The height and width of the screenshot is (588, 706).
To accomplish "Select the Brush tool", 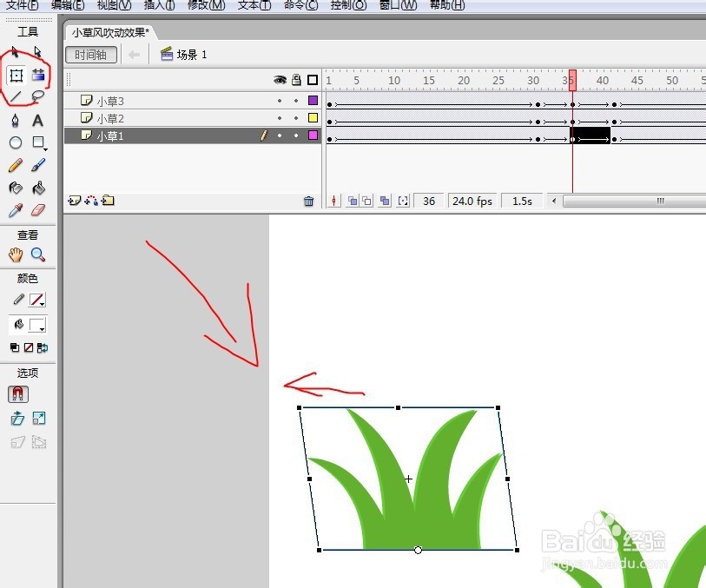I will 38,165.
